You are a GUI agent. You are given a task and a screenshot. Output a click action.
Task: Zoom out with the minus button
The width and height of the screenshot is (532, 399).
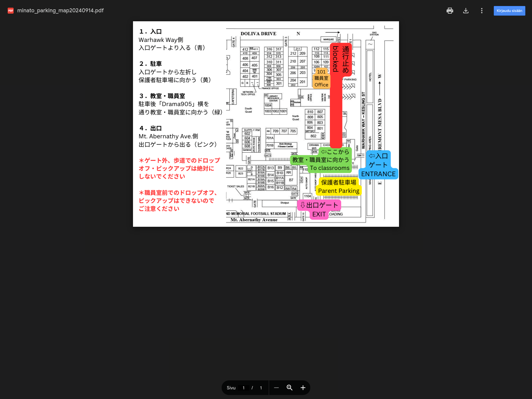coord(276,388)
